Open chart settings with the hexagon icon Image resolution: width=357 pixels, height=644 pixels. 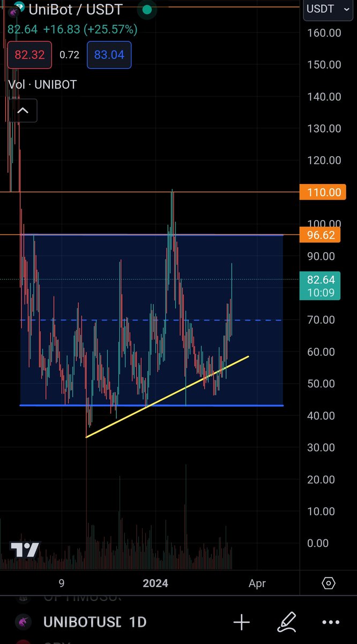click(328, 583)
